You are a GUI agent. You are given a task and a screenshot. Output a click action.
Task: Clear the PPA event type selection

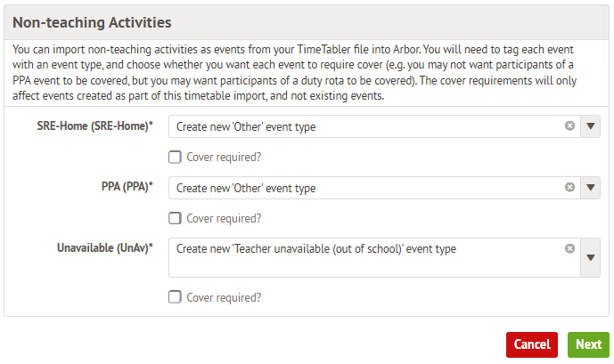(x=569, y=188)
